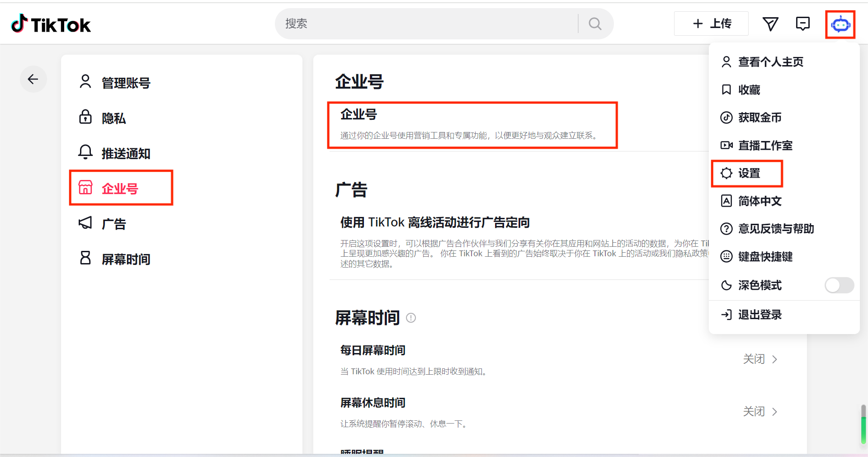The height and width of the screenshot is (457, 868).
Task: Click the 收藏 bookmark icon
Action: (726, 90)
